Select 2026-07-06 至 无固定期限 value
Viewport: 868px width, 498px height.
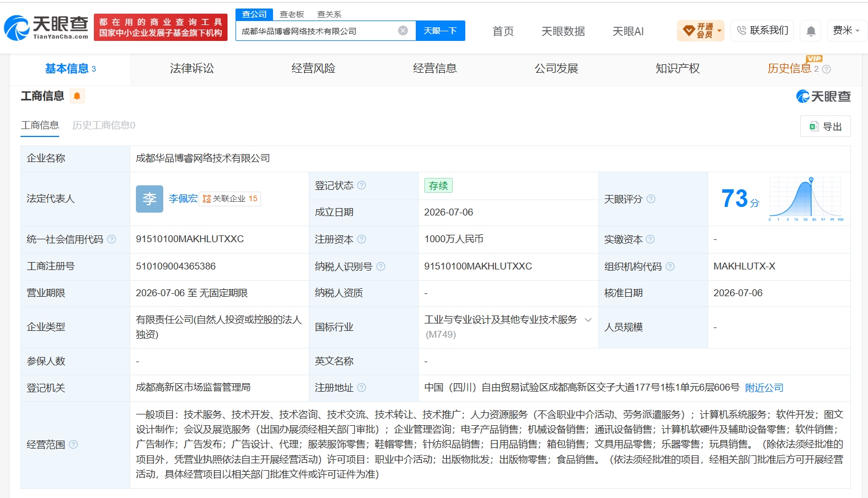pos(192,293)
